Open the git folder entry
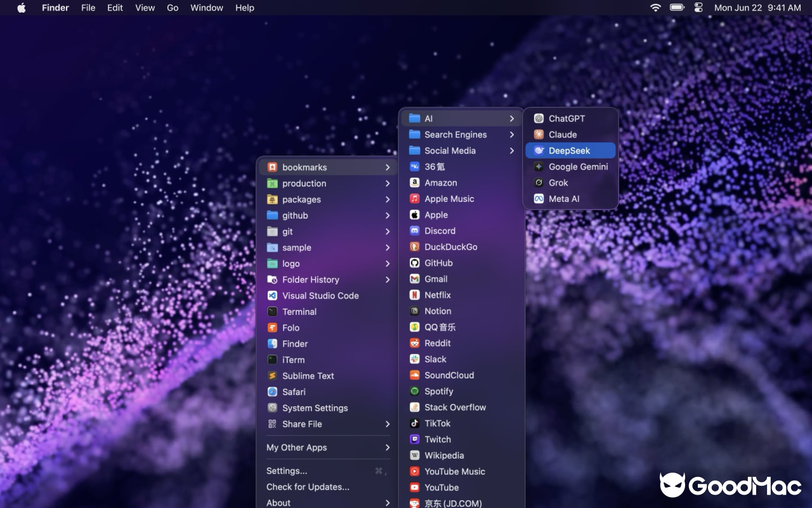Image resolution: width=812 pixels, height=508 pixels. pos(327,232)
